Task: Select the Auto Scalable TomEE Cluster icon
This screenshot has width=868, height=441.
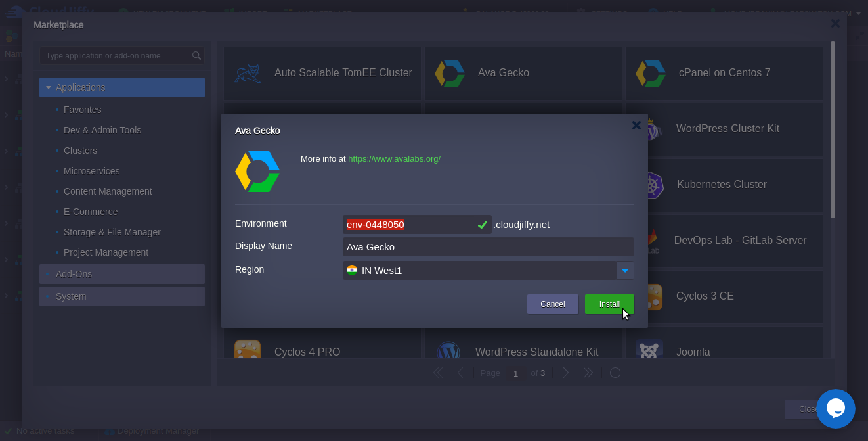Action: pos(248,73)
